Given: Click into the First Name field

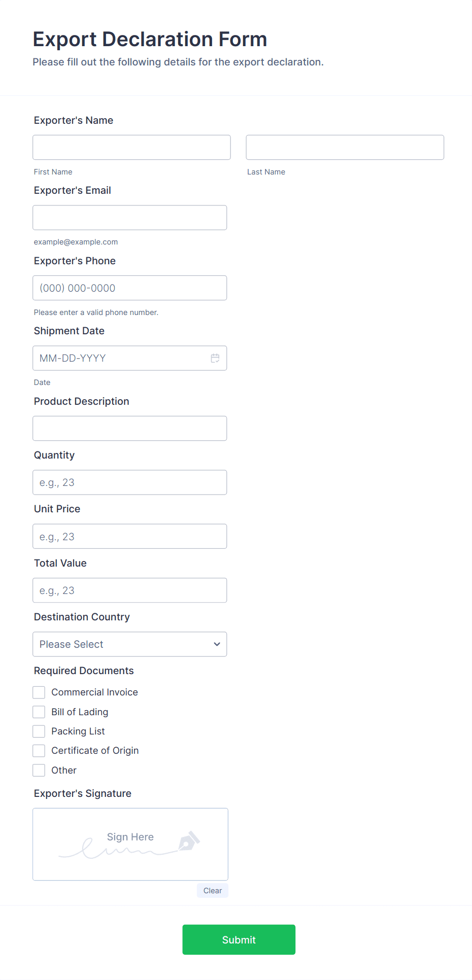Looking at the screenshot, I should (131, 147).
